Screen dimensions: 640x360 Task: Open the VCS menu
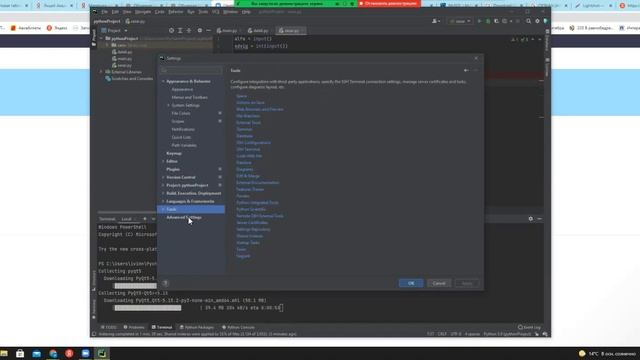tap(216, 12)
